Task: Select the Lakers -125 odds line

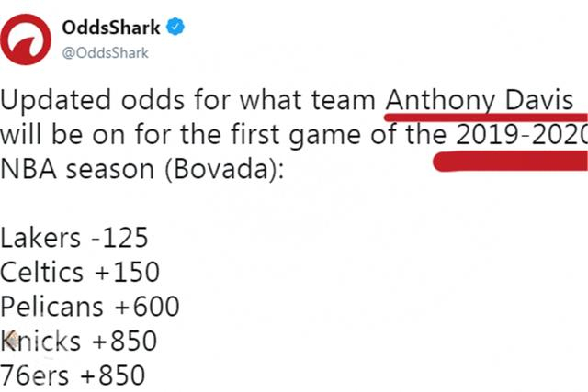Action: pyautogui.click(x=74, y=237)
